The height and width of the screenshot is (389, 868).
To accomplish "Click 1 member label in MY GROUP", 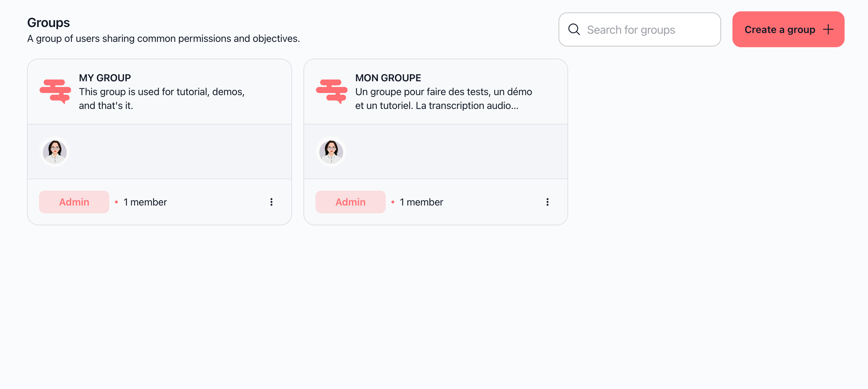I will 145,202.
